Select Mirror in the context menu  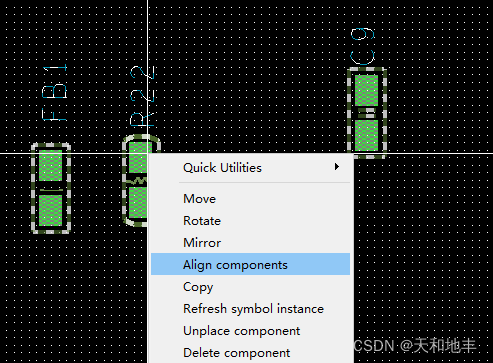click(250, 243)
